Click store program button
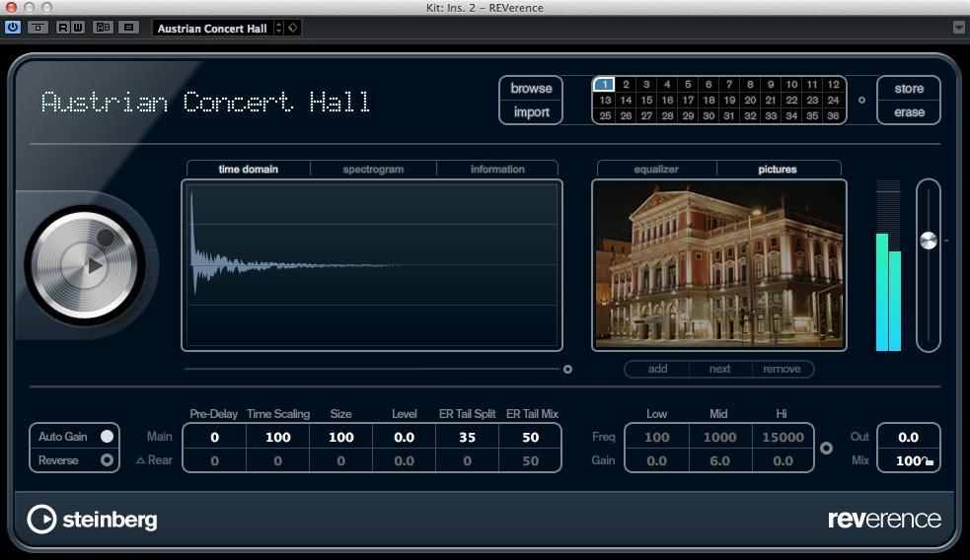970x560 pixels. pyautogui.click(x=909, y=89)
